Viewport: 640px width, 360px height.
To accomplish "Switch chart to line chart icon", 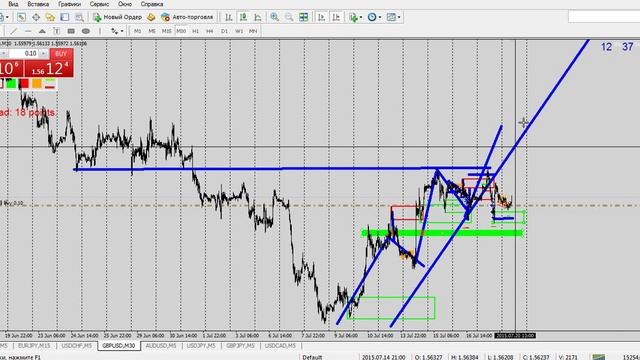I will (x=258, y=17).
